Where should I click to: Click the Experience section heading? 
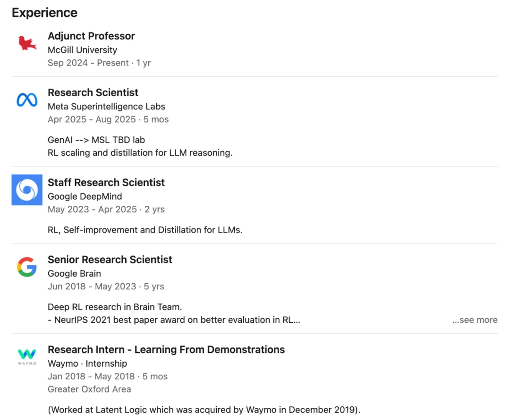pos(44,13)
